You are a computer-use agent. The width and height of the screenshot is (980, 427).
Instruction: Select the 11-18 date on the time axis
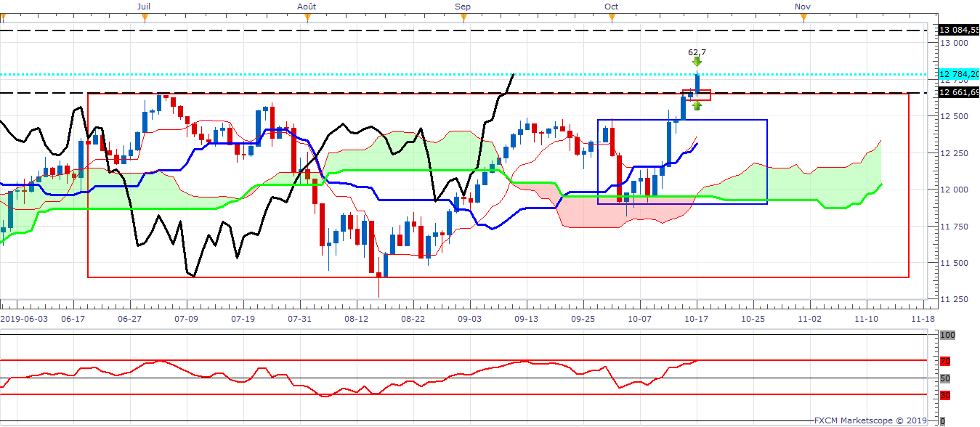[923, 318]
